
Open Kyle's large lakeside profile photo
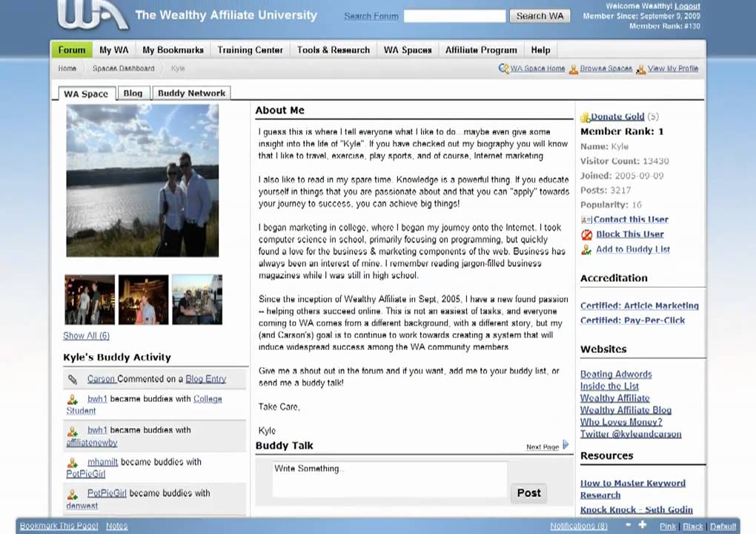[142, 180]
